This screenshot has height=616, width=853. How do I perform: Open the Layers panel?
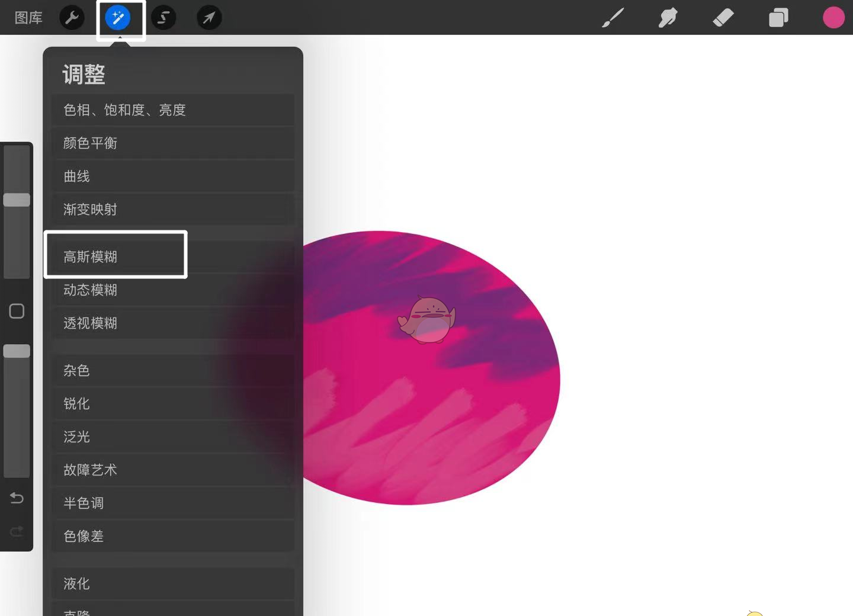(778, 18)
